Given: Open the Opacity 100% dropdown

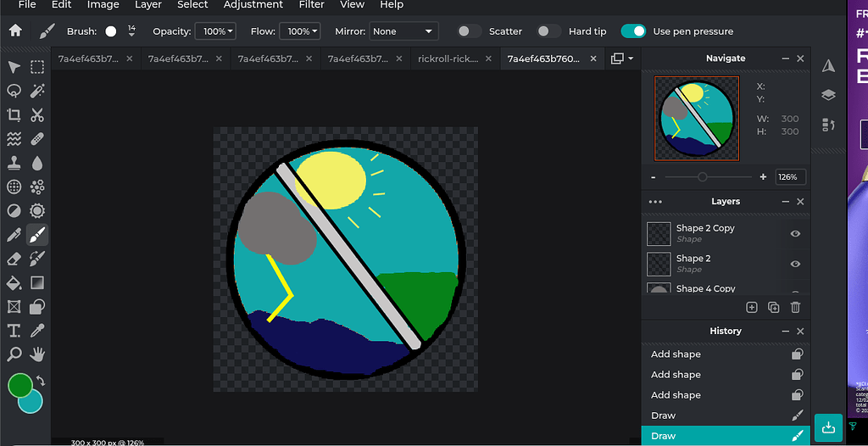Looking at the screenshot, I should pyautogui.click(x=215, y=31).
